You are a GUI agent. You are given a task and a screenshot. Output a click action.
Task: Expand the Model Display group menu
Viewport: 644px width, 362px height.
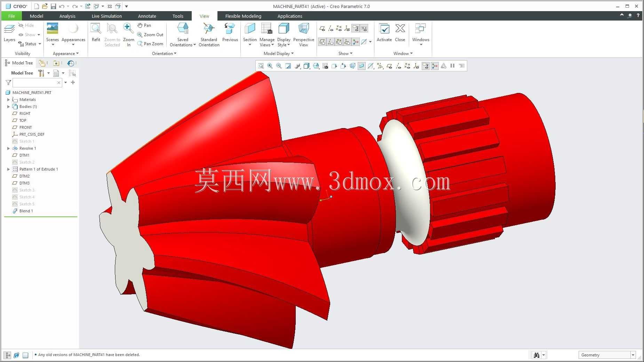pos(279,54)
